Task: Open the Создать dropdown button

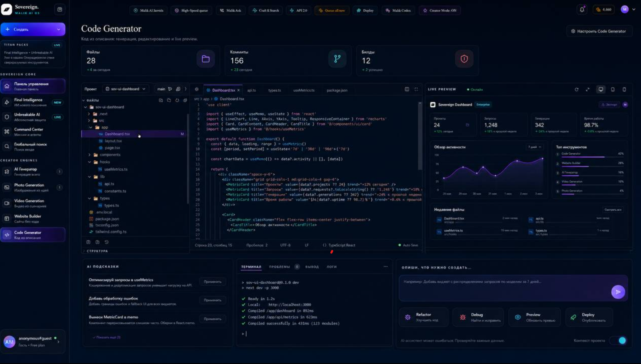Action: (x=33, y=29)
